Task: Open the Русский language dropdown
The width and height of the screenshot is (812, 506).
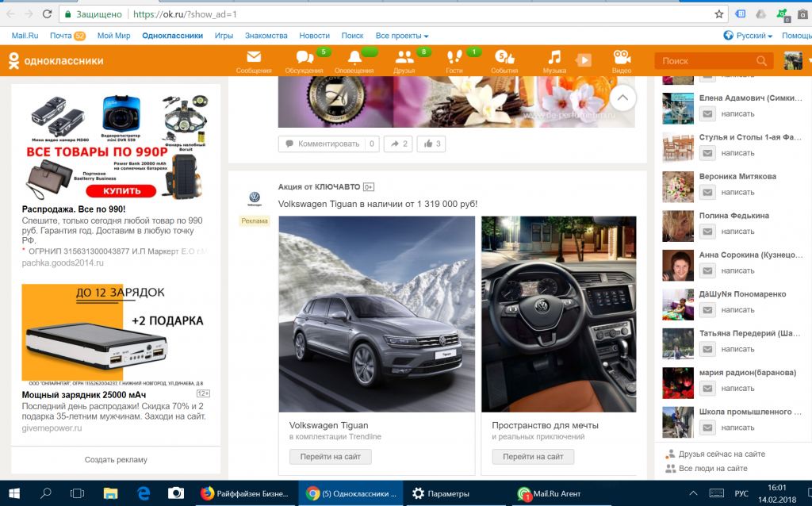Action: (x=749, y=36)
